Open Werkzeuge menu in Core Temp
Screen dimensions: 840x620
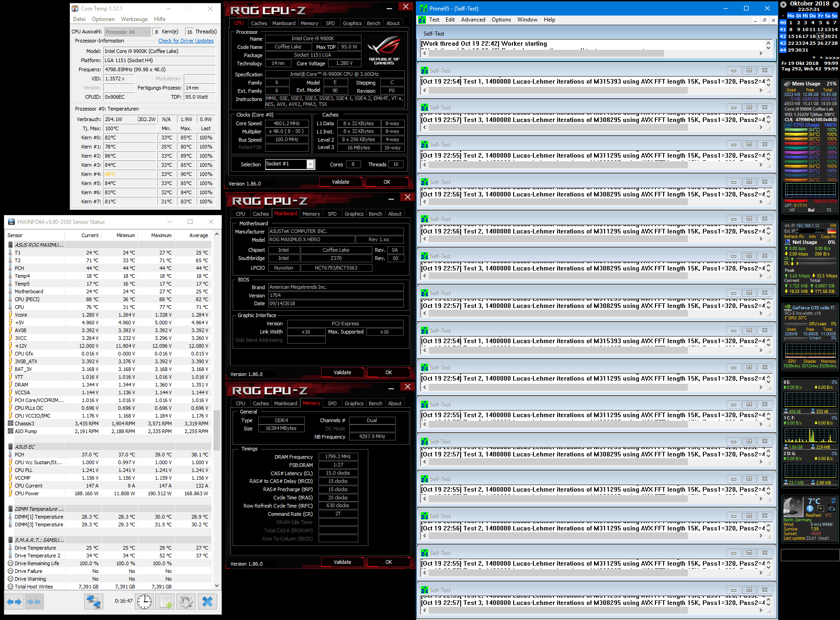(134, 19)
